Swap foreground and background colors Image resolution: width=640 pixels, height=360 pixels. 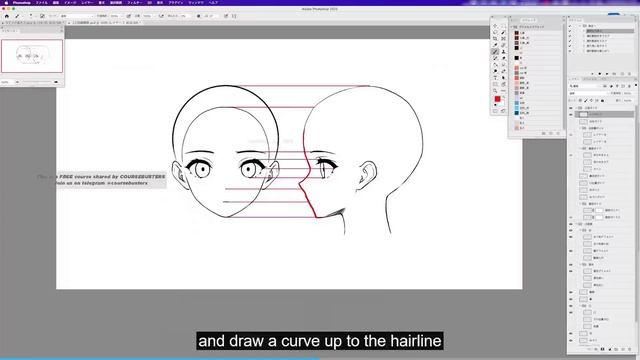[x=504, y=96]
